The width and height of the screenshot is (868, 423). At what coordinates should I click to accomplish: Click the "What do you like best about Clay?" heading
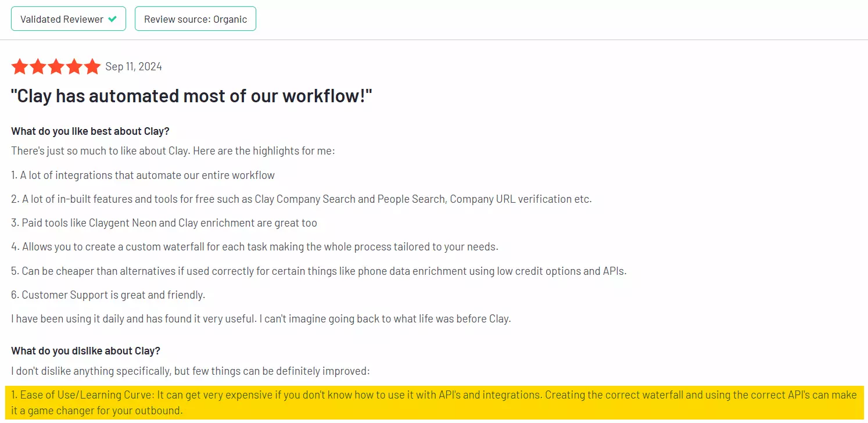[90, 131]
